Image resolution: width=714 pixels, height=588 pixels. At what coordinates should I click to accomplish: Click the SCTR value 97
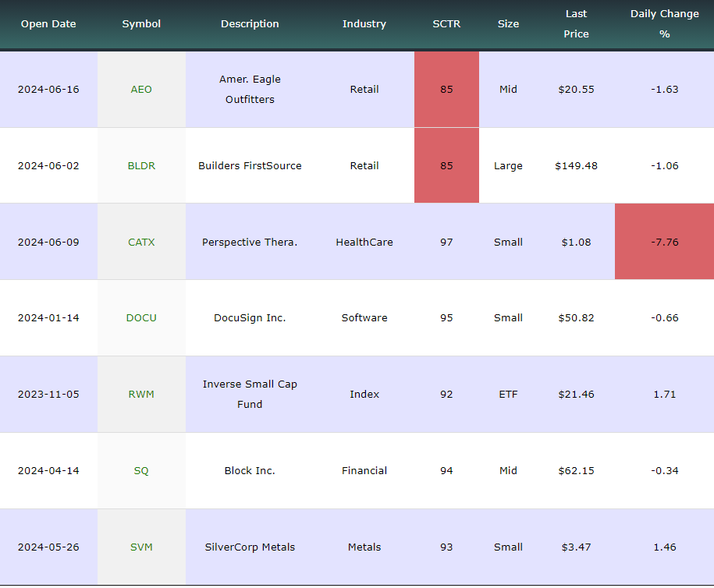point(446,242)
